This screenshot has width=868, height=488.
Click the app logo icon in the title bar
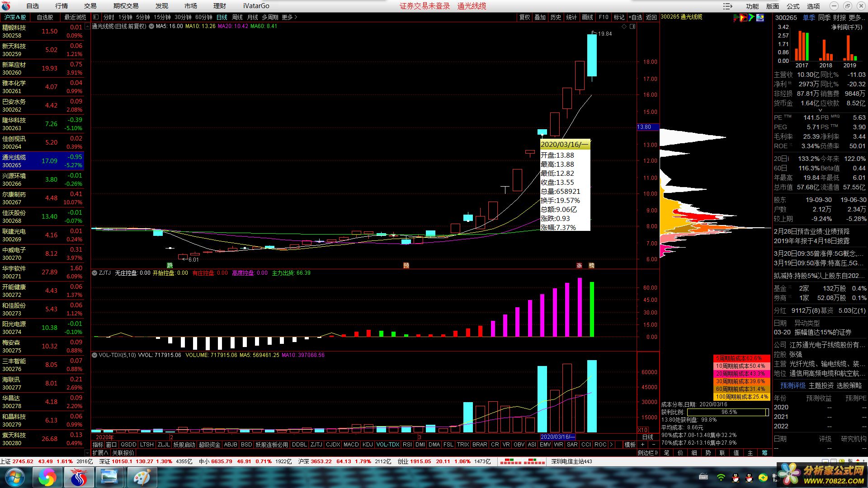[x=6, y=6]
